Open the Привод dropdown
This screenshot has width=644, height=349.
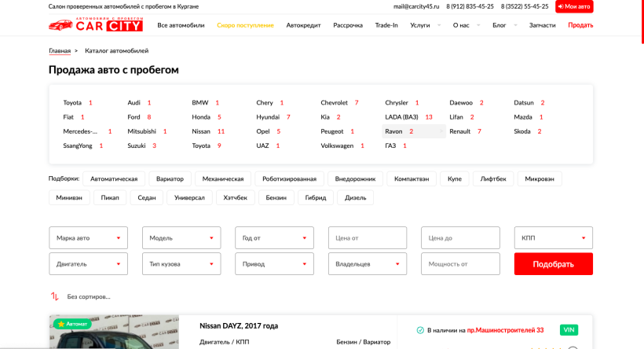(x=274, y=264)
